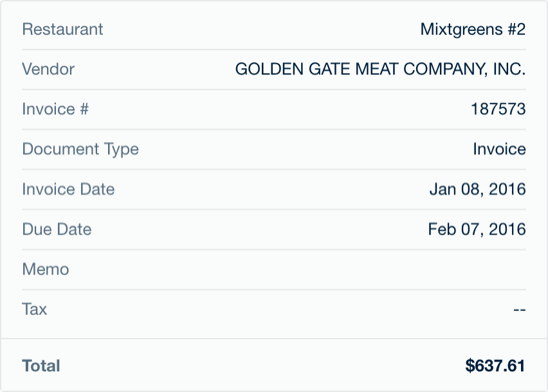Click the Document Type label
The height and width of the screenshot is (392, 548).
pyautogui.click(x=80, y=149)
